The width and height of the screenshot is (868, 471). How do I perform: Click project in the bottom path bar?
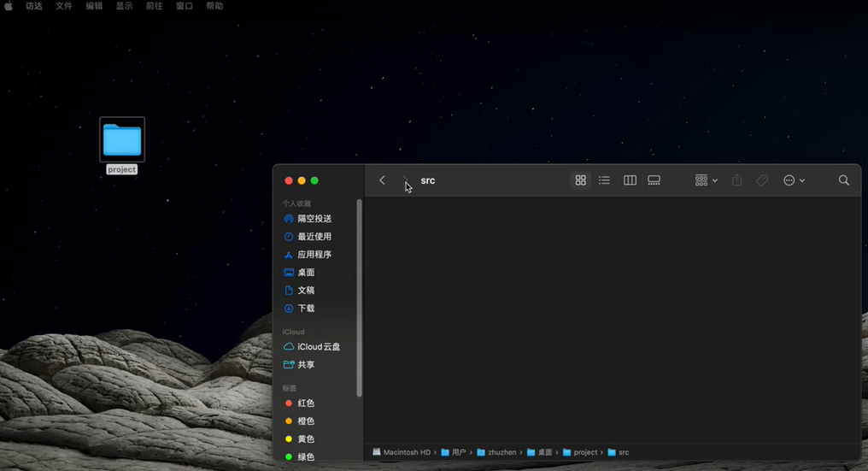point(585,452)
